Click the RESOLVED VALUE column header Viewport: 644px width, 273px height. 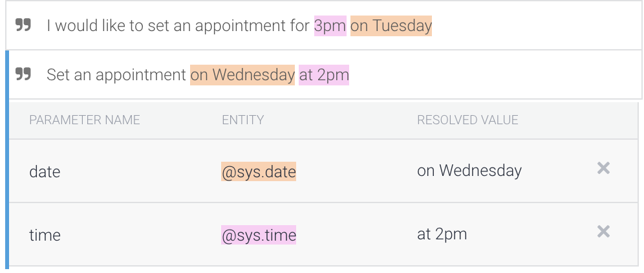467,120
